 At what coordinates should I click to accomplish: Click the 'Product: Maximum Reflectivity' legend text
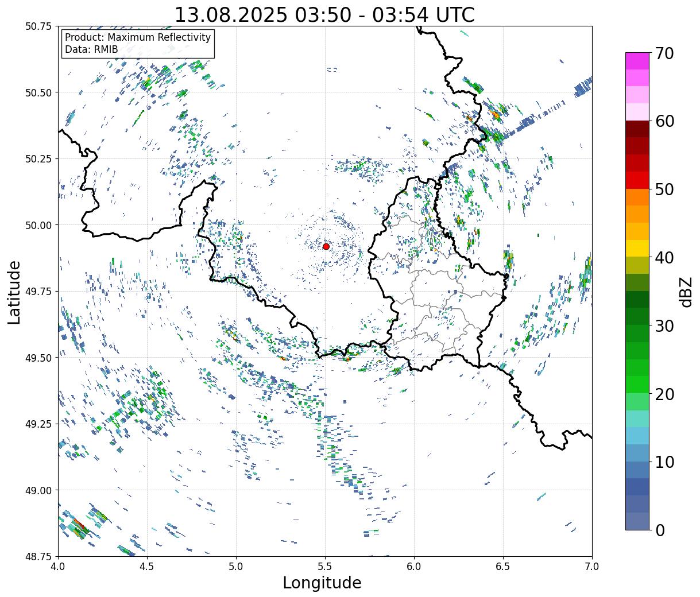138,37
